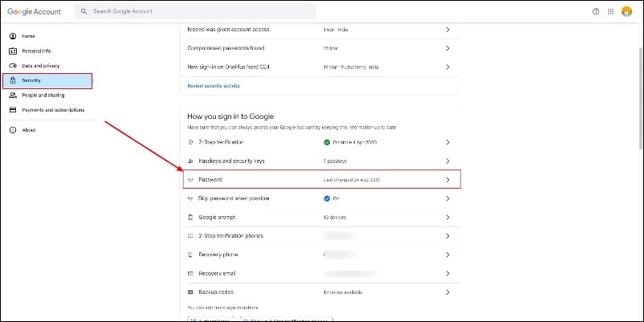Viewport: 644px width, 322px height.
Task: Click the Passkeys and security keys icon
Action: (x=190, y=161)
